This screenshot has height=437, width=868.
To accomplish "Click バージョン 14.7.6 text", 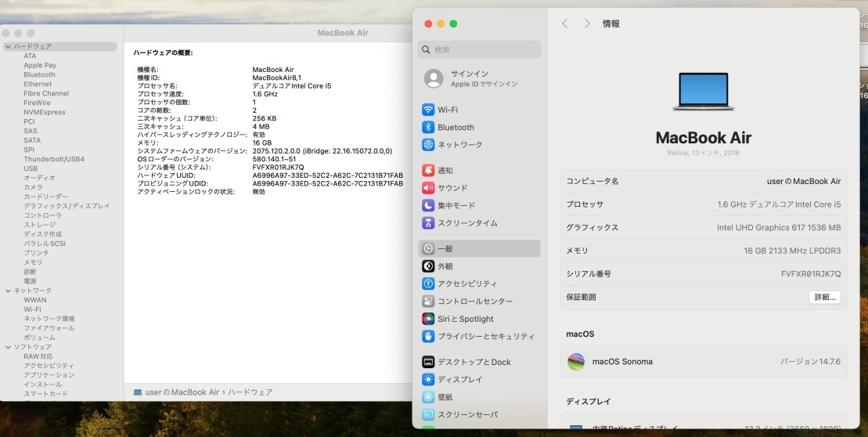I will click(810, 362).
